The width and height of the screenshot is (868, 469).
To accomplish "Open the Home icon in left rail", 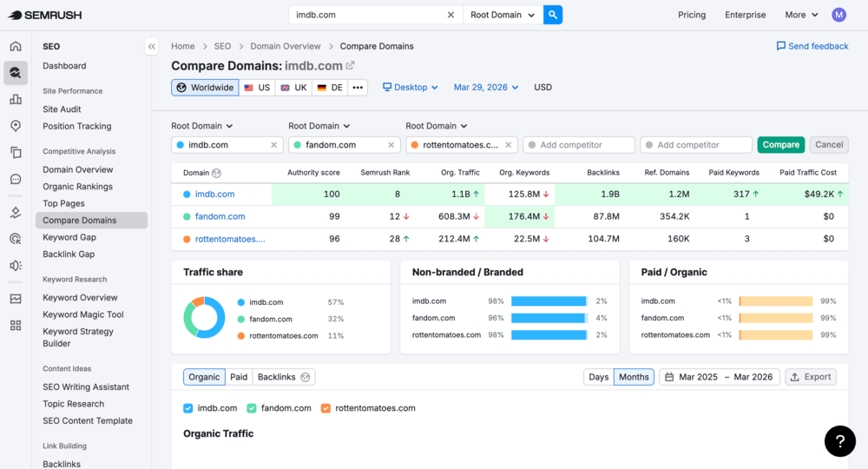I will click(x=16, y=46).
